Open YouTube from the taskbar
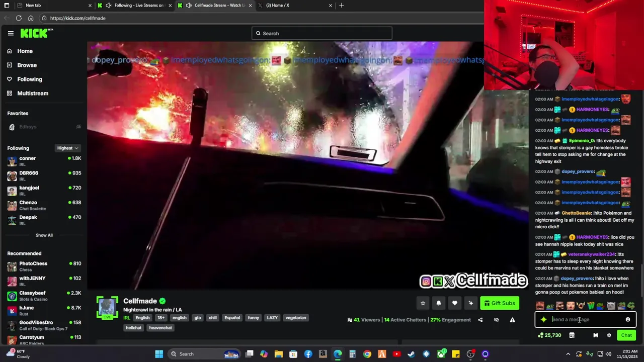This screenshot has height=362, width=644. tap(396, 354)
